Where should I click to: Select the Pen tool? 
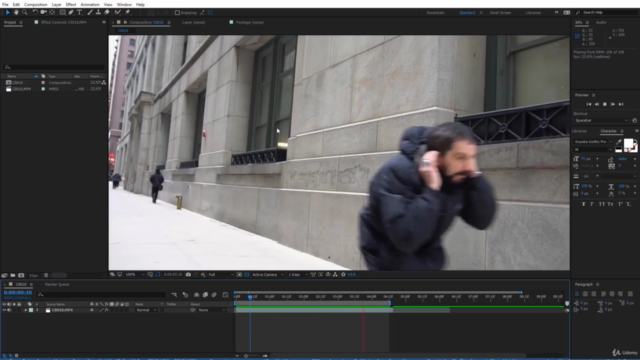pos(71,13)
